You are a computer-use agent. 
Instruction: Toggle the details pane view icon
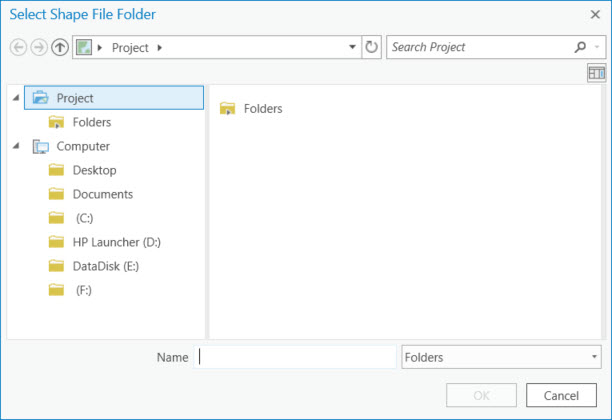596,73
